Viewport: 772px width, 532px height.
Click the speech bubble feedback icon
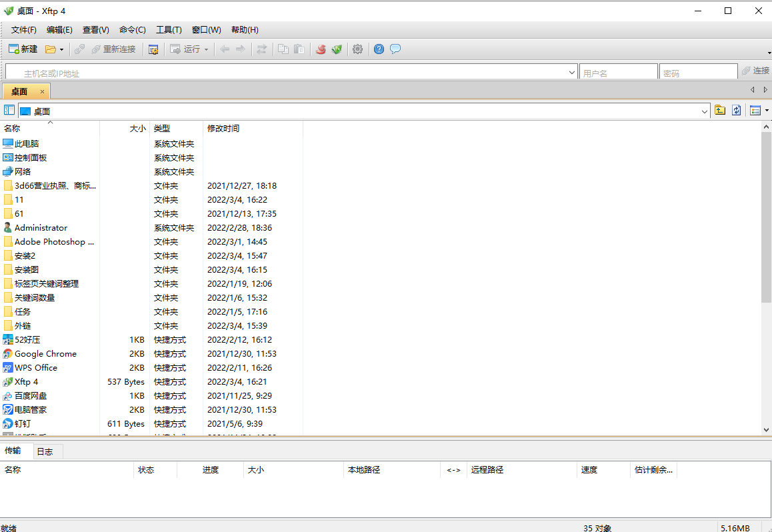395,49
